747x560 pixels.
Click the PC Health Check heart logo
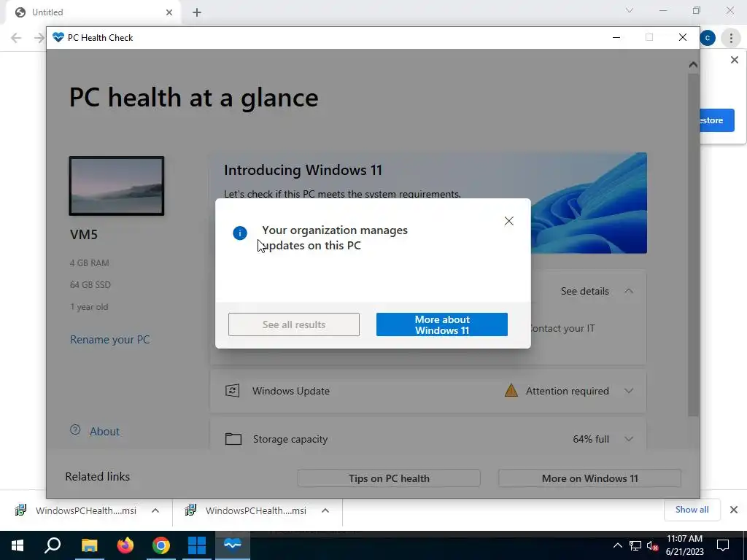pyautogui.click(x=58, y=37)
